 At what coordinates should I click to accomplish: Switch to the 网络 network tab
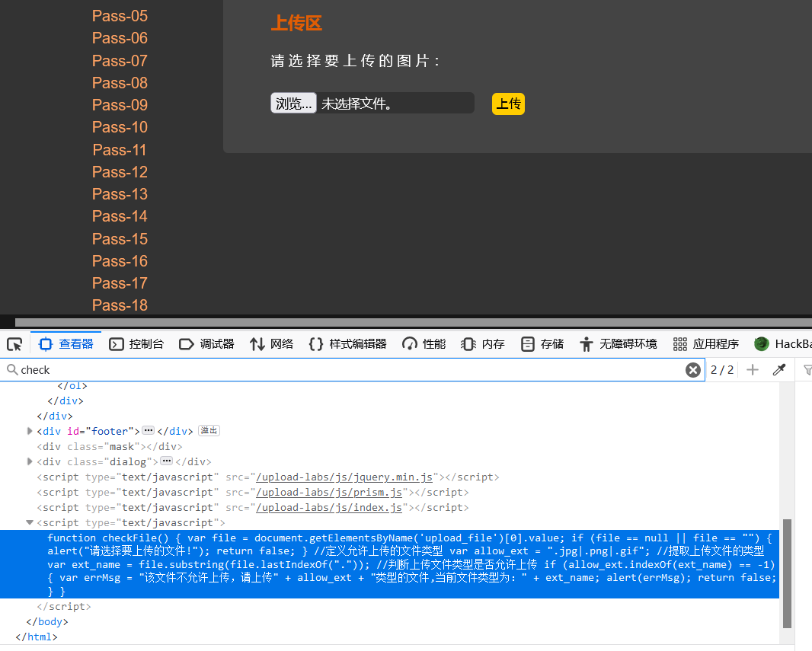tap(271, 344)
